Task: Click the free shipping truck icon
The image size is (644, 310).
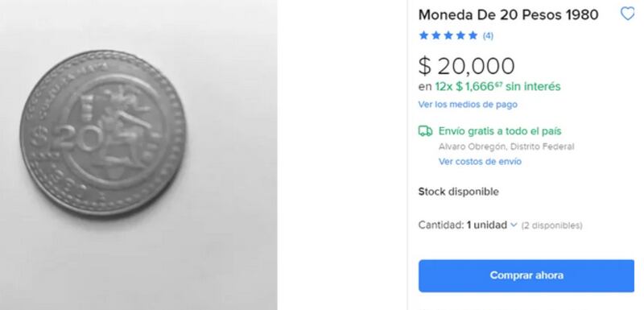Action: pyautogui.click(x=425, y=131)
